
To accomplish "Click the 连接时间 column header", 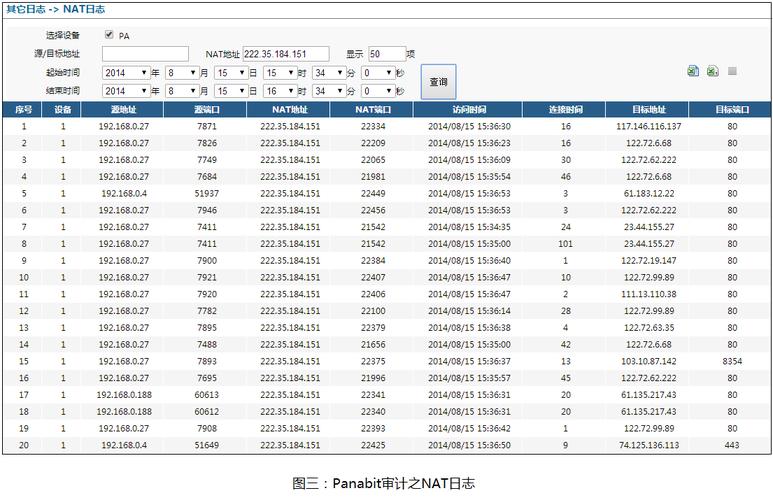I will coord(565,109).
